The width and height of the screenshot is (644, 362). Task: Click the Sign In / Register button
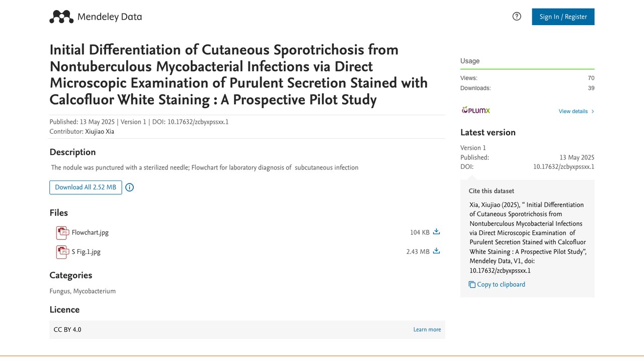(x=563, y=17)
